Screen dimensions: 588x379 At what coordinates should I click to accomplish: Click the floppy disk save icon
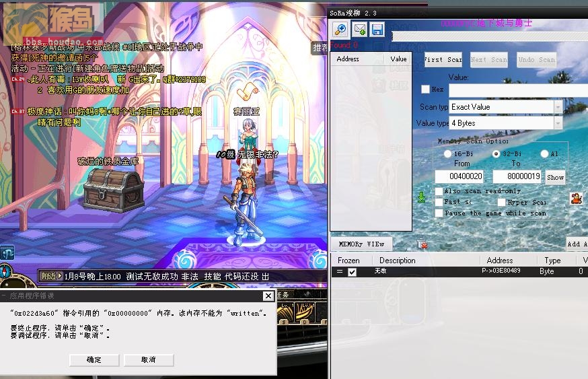tap(377, 29)
